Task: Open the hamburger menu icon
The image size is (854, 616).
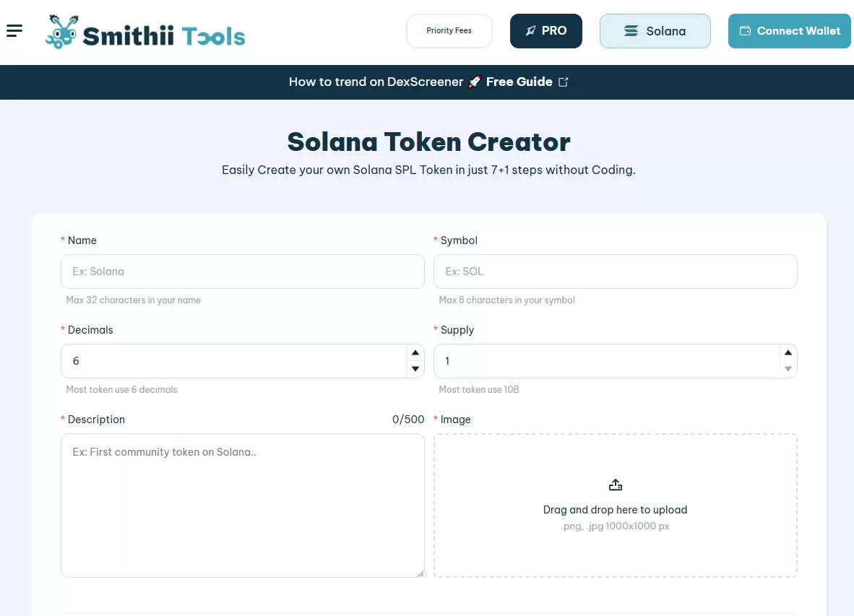Action: point(14,30)
